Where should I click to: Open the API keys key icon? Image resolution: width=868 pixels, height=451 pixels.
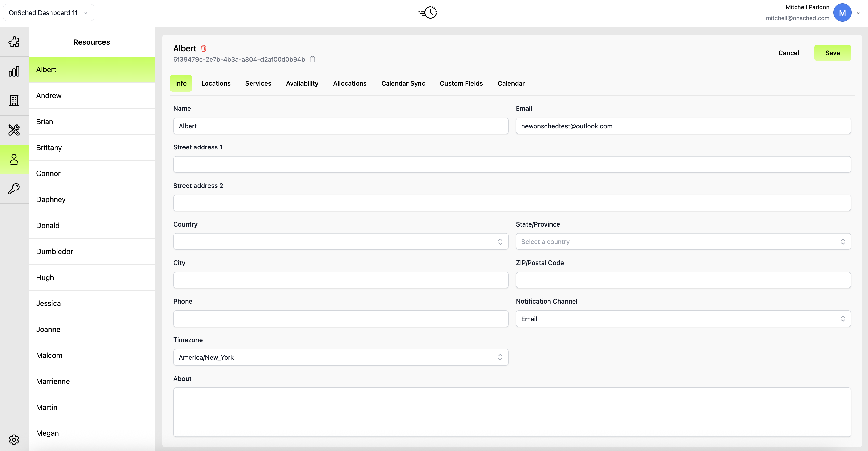[x=14, y=189]
